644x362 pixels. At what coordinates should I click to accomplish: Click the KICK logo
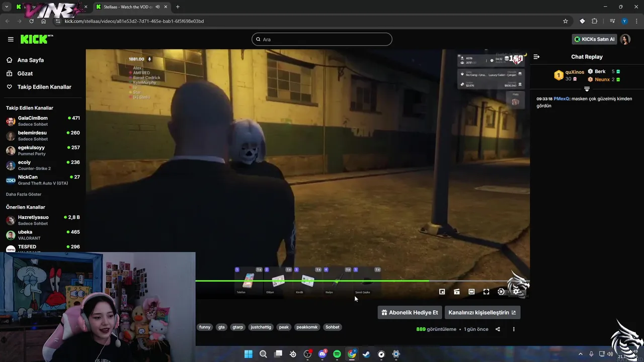[36, 39]
